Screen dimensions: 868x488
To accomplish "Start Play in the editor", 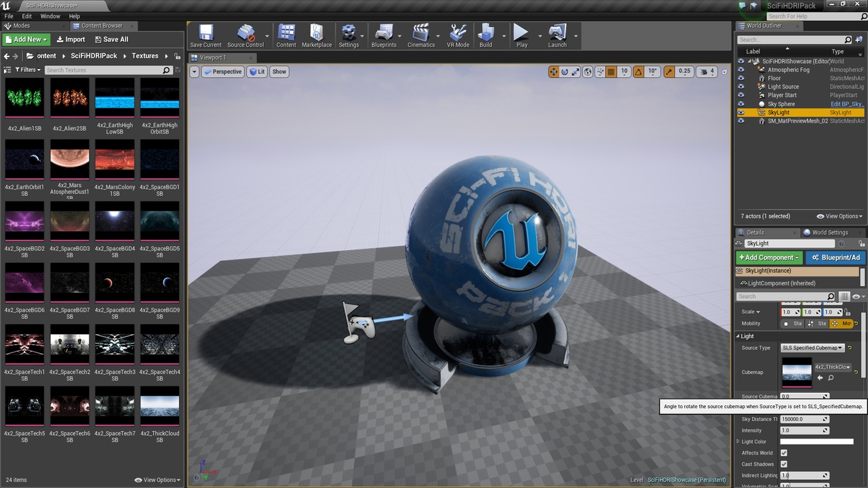I will click(x=521, y=36).
